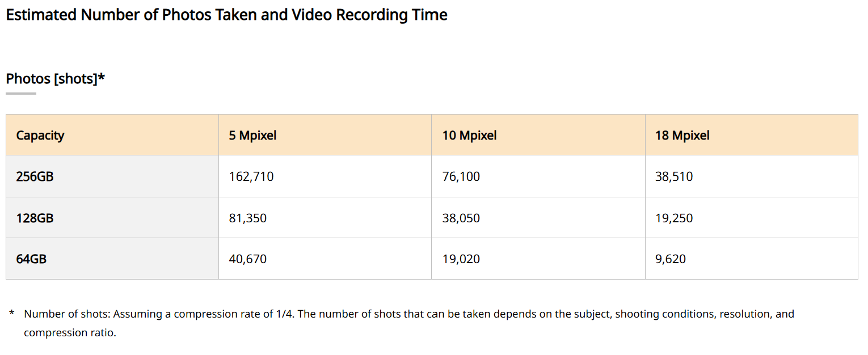Click the 162,710 shots cell
The width and height of the screenshot is (868, 355).
tap(251, 177)
